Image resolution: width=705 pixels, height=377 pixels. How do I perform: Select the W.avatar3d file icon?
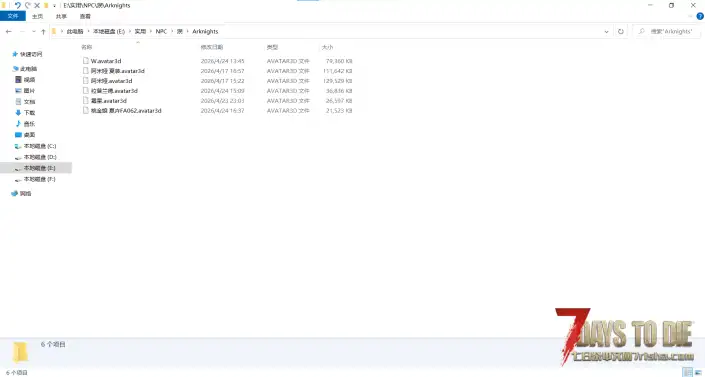click(x=86, y=61)
